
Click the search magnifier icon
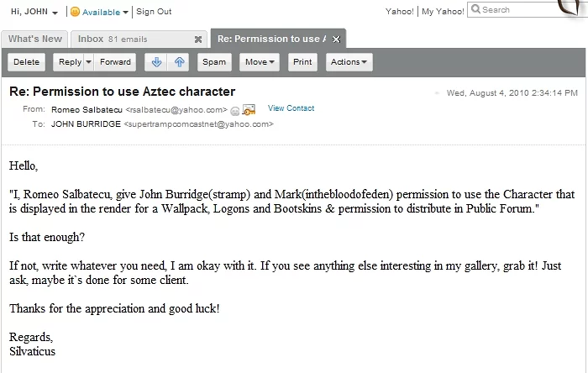[475, 10]
